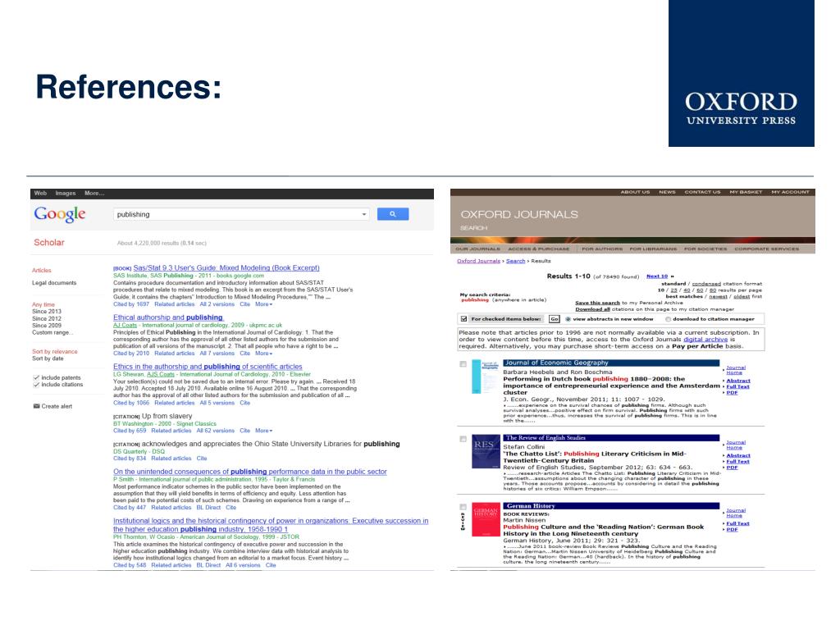Select Articles in Scholar sidebar
Screen dimensions: 840x630
(x=41, y=271)
